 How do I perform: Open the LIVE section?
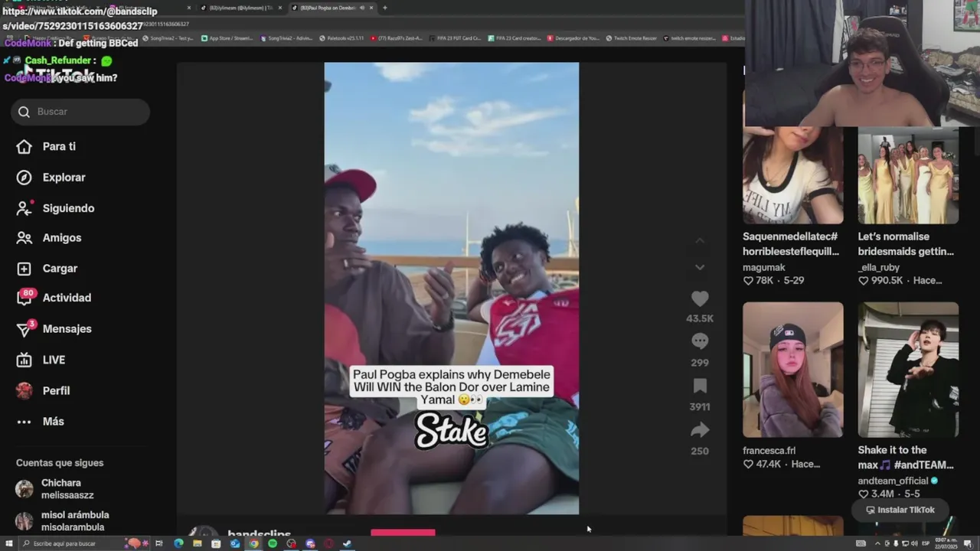click(x=41, y=360)
